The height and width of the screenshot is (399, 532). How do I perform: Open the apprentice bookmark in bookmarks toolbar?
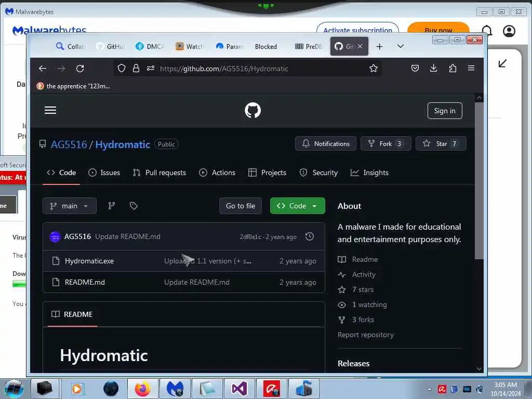(x=74, y=86)
